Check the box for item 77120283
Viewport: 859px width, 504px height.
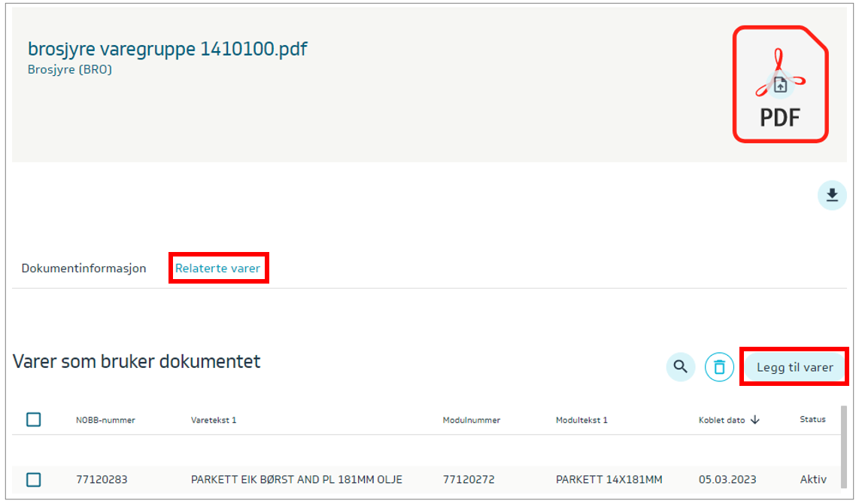coord(34,479)
